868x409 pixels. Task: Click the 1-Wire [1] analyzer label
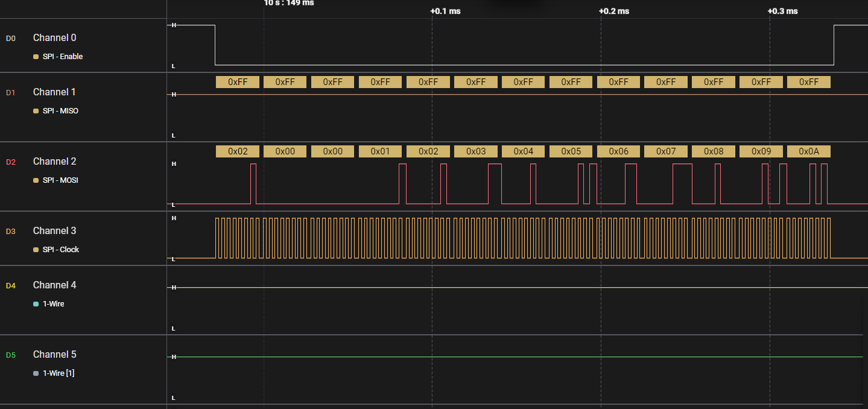[x=59, y=373]
